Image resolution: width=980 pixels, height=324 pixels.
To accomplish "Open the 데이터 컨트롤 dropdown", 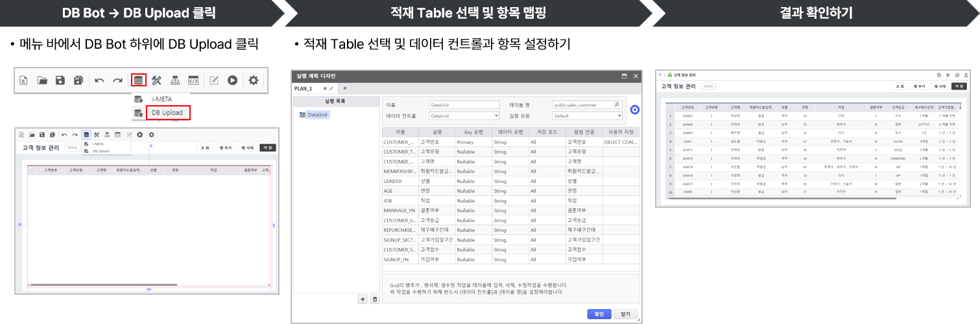I will (x=464, y=116).
